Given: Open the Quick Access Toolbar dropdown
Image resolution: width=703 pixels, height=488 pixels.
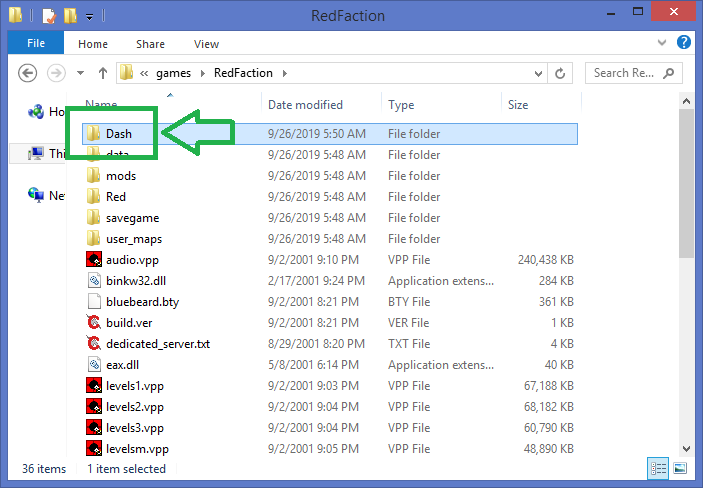Looking at the screenshot, I should (x=91, y=17).
